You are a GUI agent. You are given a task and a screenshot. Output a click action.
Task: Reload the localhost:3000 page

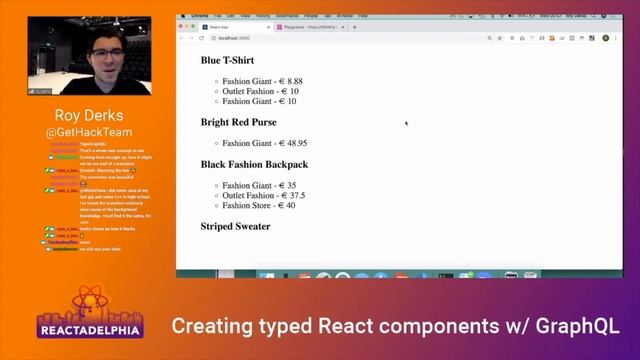point(202,38)
